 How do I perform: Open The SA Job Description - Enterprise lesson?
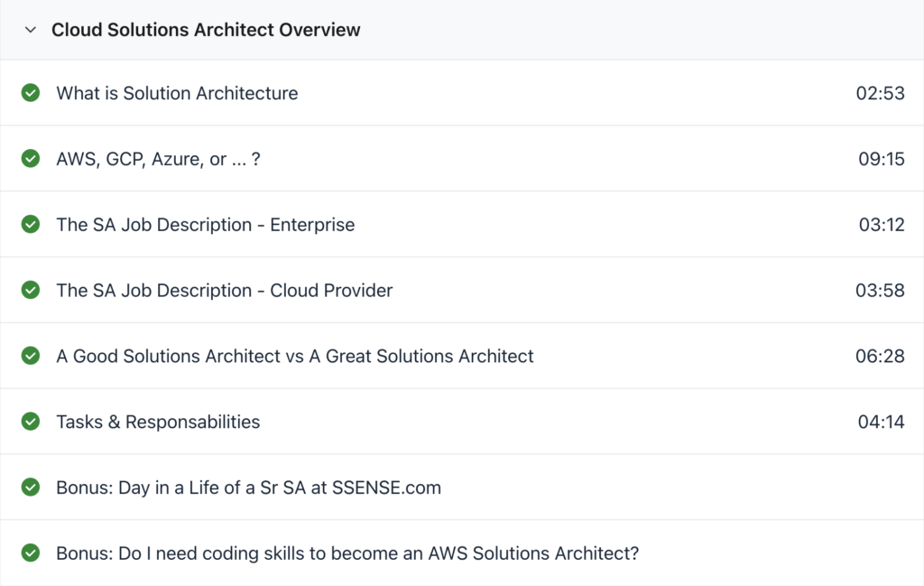205,225
